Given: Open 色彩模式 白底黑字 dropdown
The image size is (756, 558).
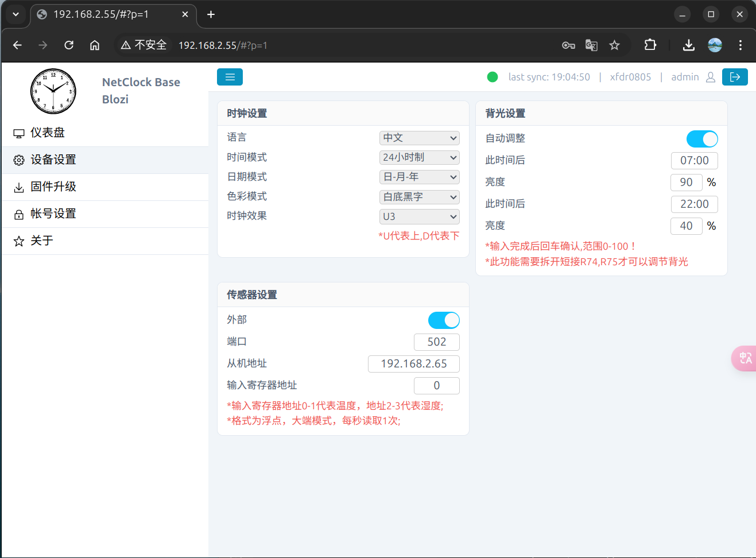Looking at the screenshot, I should click(420, 197).
